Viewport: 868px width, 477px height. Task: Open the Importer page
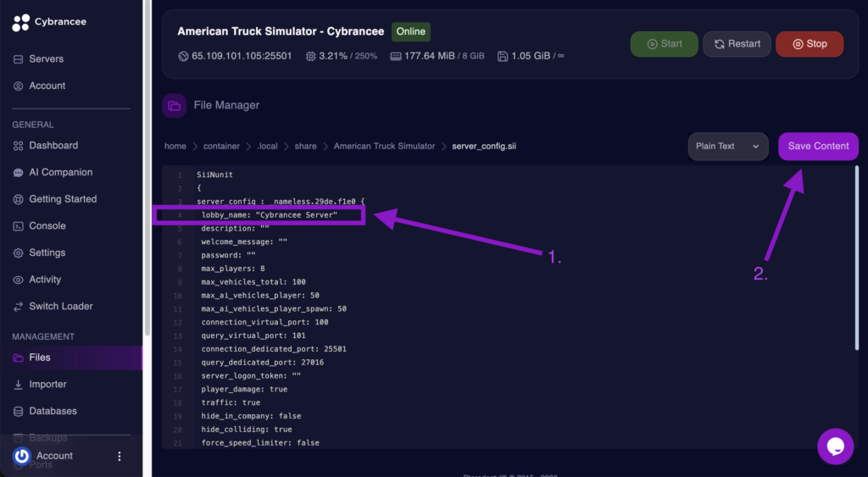(x=47, y=384)
